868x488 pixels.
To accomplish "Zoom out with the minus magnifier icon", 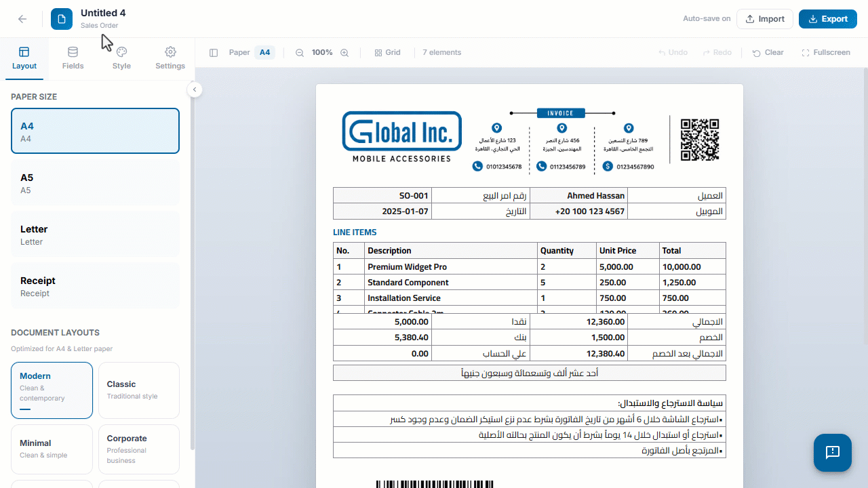I will point(300,53).
